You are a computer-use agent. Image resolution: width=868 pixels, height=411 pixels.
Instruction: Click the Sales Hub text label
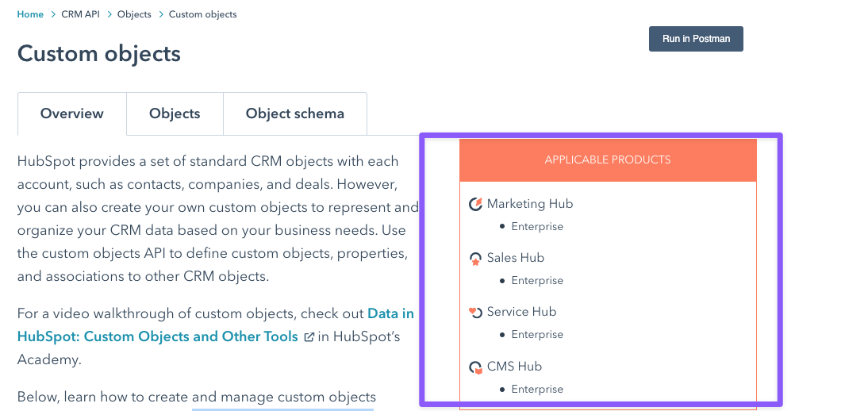tap(516, 258)
